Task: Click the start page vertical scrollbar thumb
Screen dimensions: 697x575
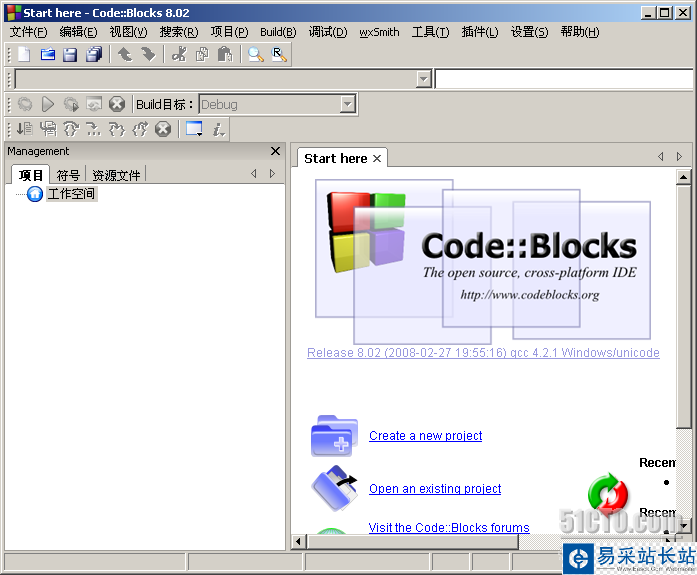Action: (x=683, y=307)
